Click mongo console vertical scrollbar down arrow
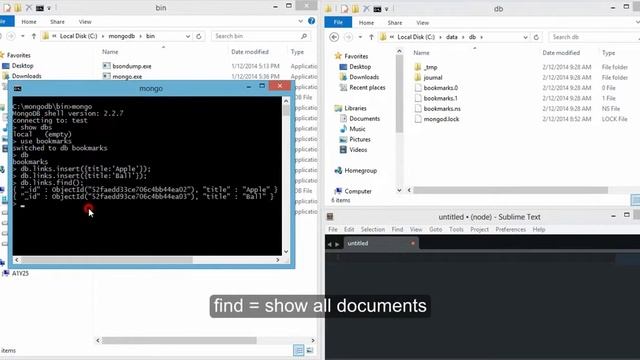Screen dimensions: 640x360 [286, 251]
